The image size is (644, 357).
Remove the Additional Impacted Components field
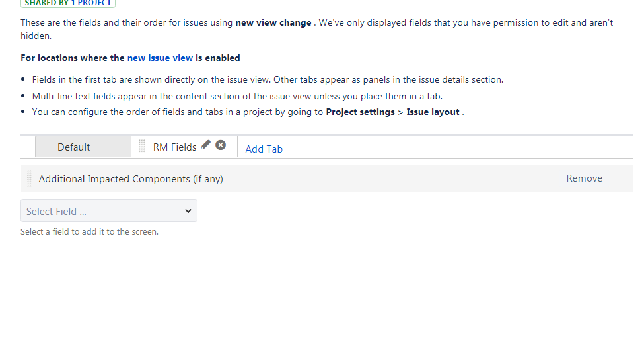tap(584, 178)
